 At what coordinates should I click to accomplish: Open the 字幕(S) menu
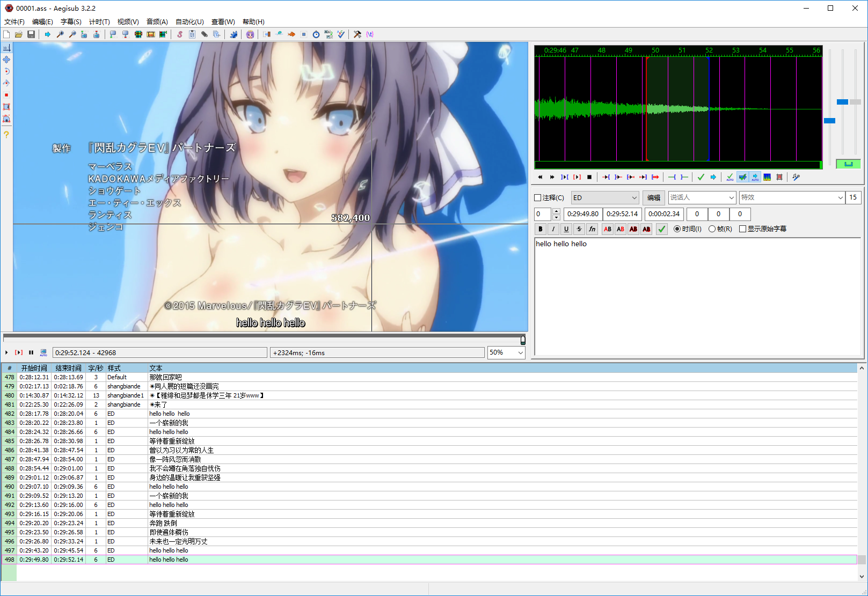pyautogui.click(x=71, y=22)
